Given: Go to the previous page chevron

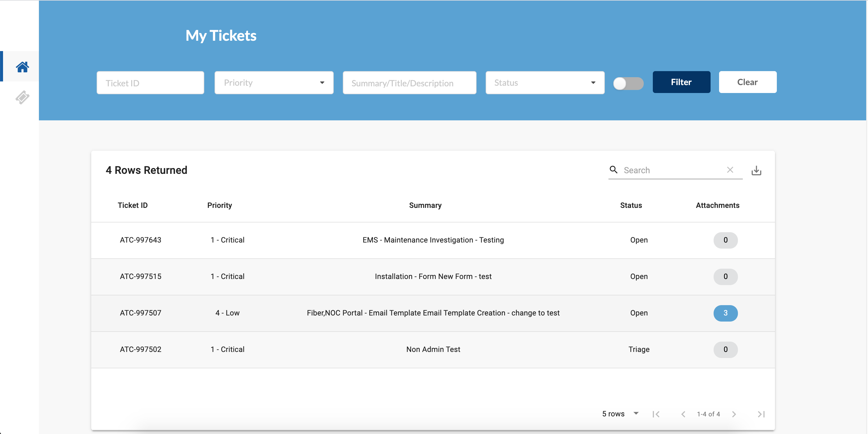Looking at the screenshot, I should click(x=683, y=414).
